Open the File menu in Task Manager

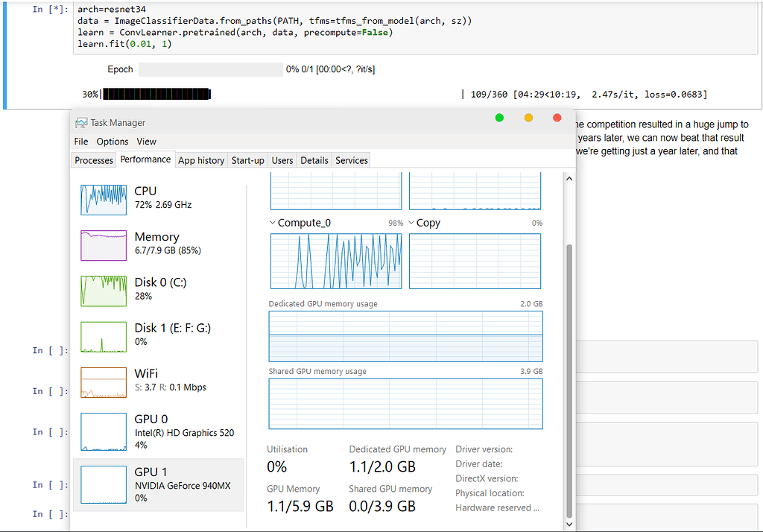[80, 141]
